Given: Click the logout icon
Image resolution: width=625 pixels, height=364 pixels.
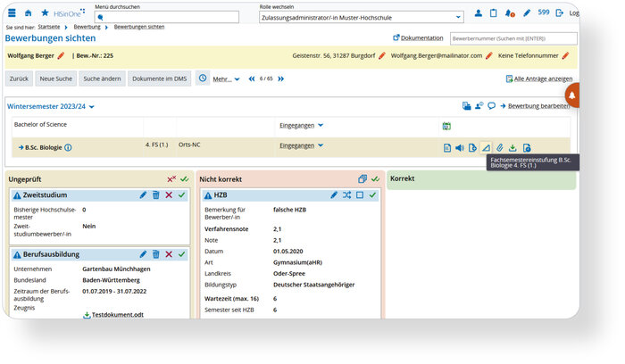Looking at the screenshot, I should (x=560, y=13).
